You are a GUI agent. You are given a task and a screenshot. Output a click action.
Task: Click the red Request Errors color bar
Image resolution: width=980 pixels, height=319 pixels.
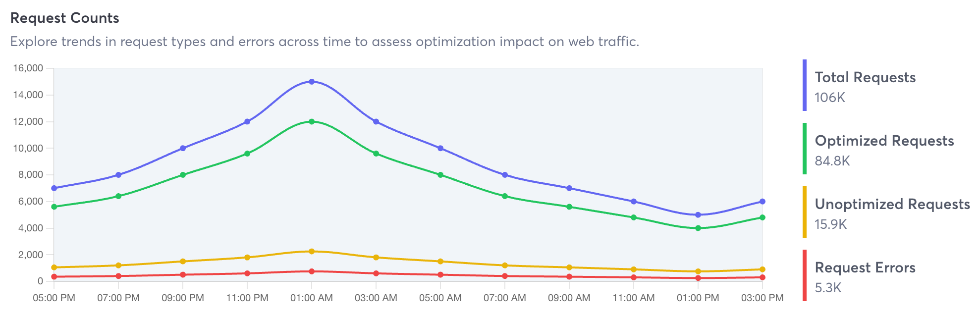pos(805,275)
